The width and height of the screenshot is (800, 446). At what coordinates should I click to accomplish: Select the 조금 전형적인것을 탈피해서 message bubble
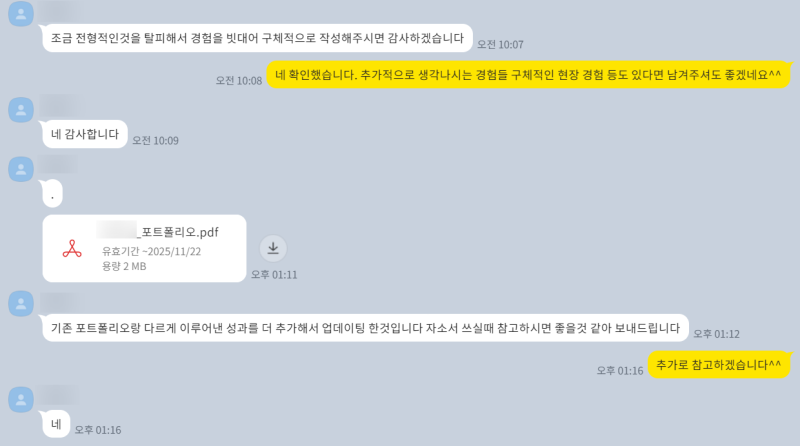pos(257,38)
